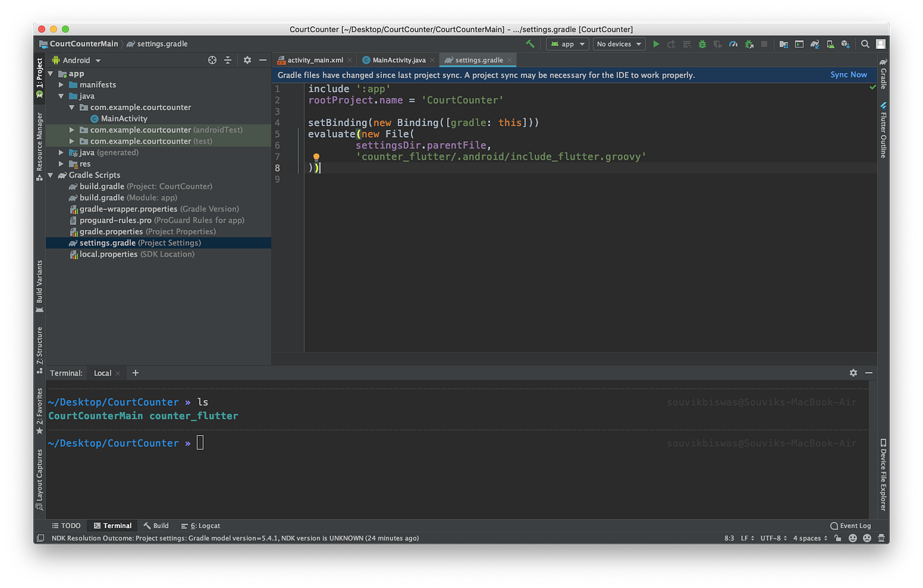923x588 pixels.
Task: Toggle the Terminal tool window button
Action: [x=113, y=525]
